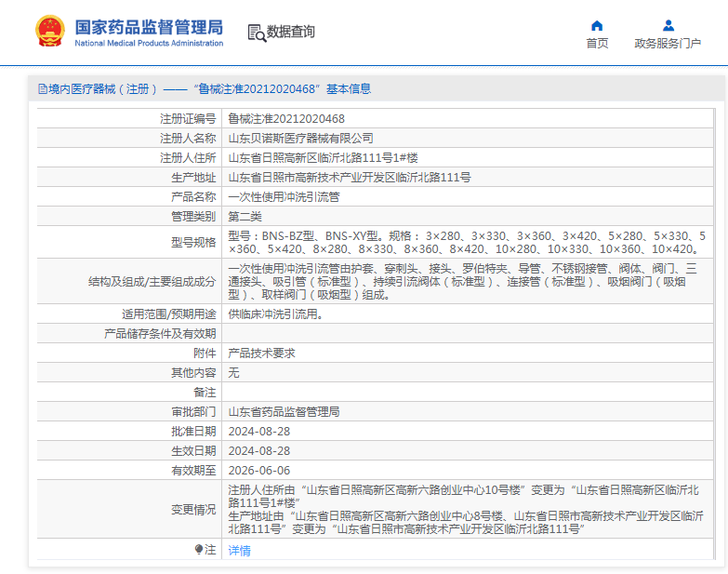Click the lightbulb 注 icon
The width and height of the screenshot is (728, 574).
coord(199,550)
